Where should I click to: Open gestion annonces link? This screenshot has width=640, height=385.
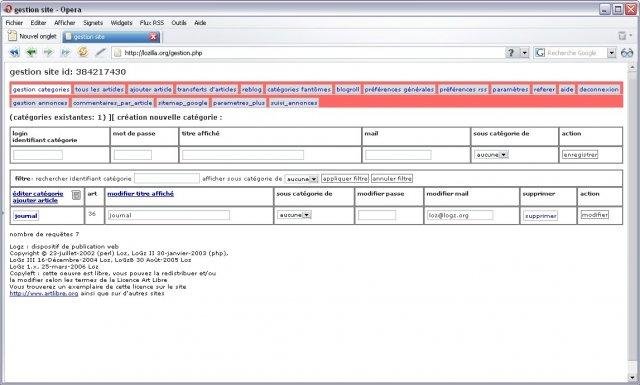point(40,103)
